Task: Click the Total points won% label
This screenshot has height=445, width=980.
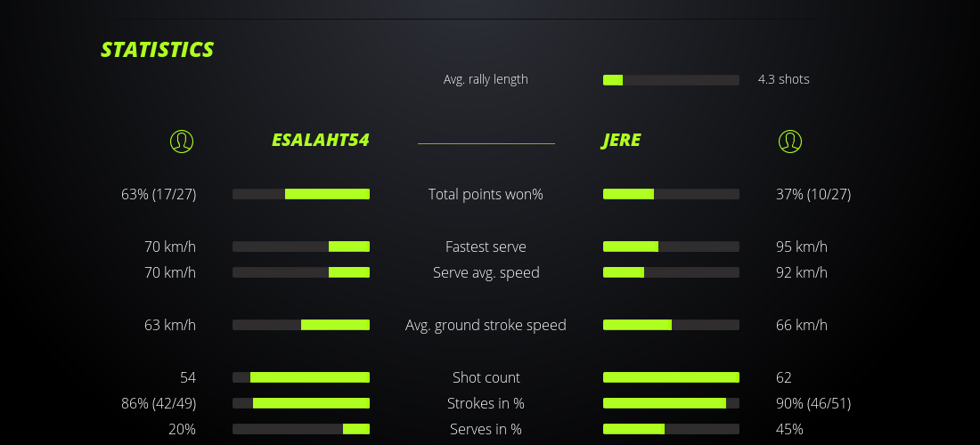Action: [x=486, y=194]
